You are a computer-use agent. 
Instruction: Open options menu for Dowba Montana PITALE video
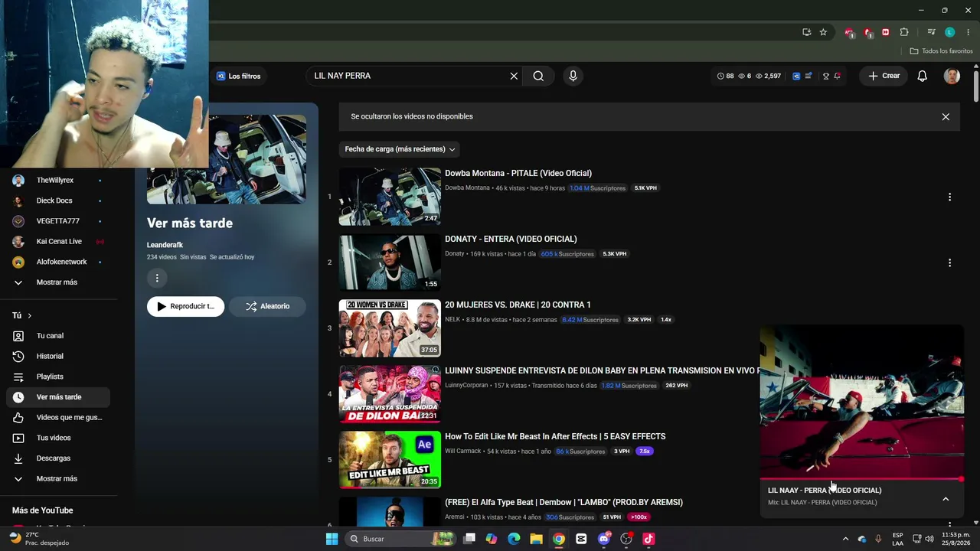[x=949, y=197]
